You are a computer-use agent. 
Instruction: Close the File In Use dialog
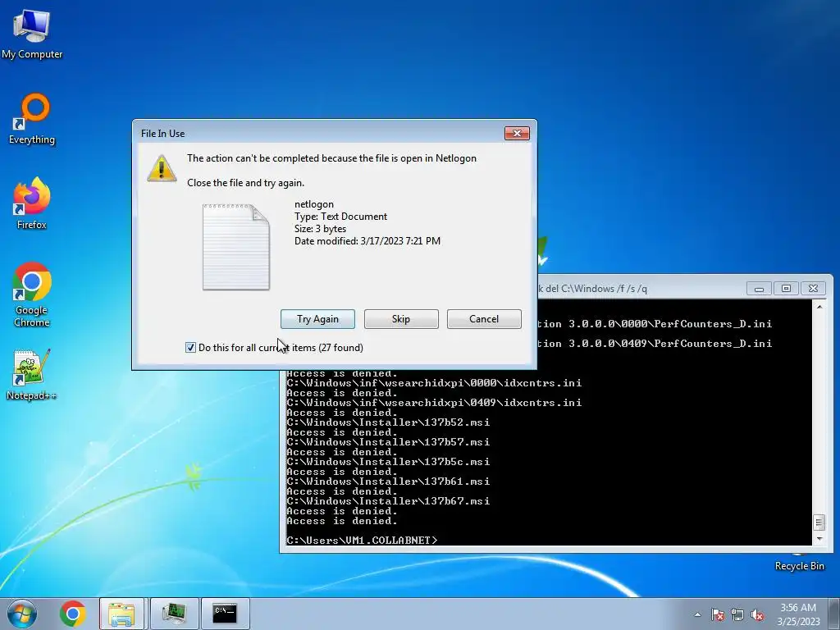click(x=517, y=134)
